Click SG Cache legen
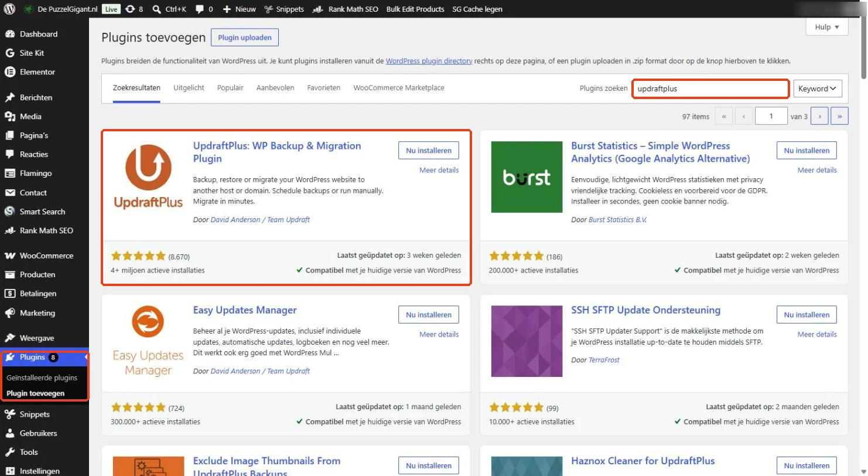 pos(477,9)
